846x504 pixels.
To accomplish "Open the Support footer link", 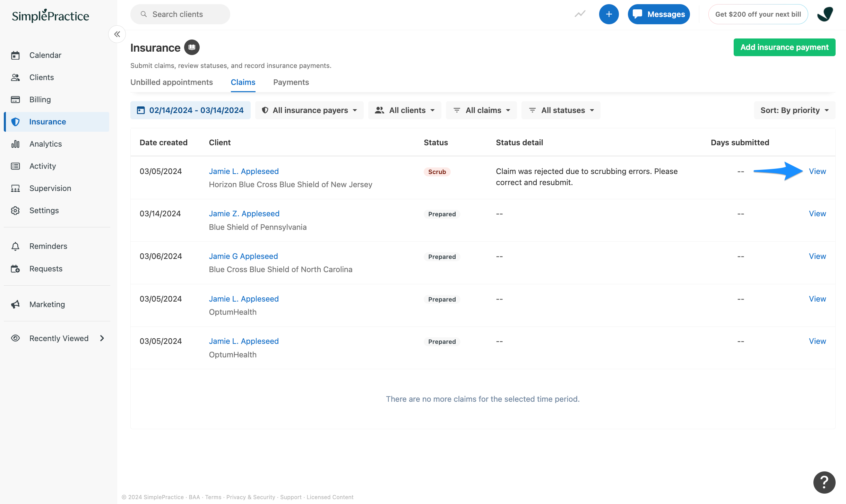I will (x=291, y=497).
